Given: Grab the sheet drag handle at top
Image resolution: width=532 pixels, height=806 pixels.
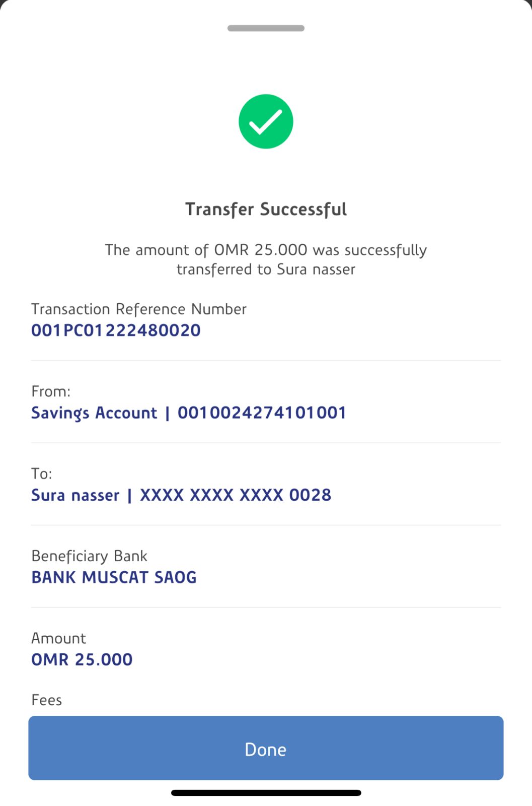Looking at the screenshot, I should [x=266, y=28].
